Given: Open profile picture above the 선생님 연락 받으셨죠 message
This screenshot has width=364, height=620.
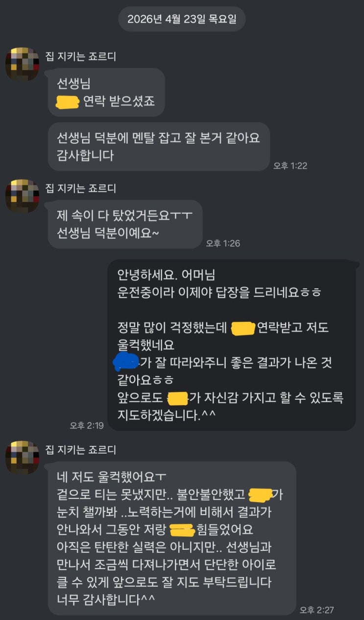Looking at the screenshot, I should pos(22,64).
